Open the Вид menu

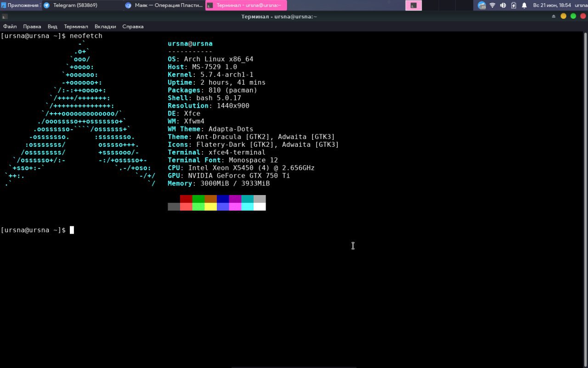point(52,26)
